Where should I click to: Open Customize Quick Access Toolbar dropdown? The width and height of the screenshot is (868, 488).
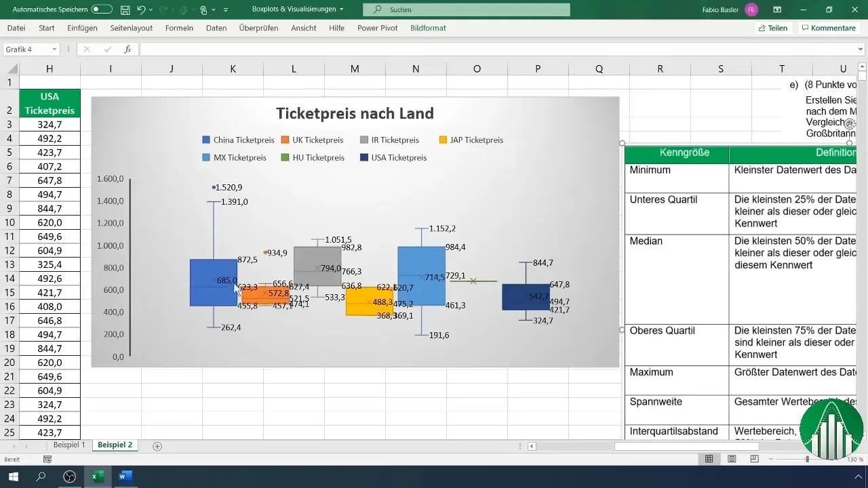click(x=226, y=9)
